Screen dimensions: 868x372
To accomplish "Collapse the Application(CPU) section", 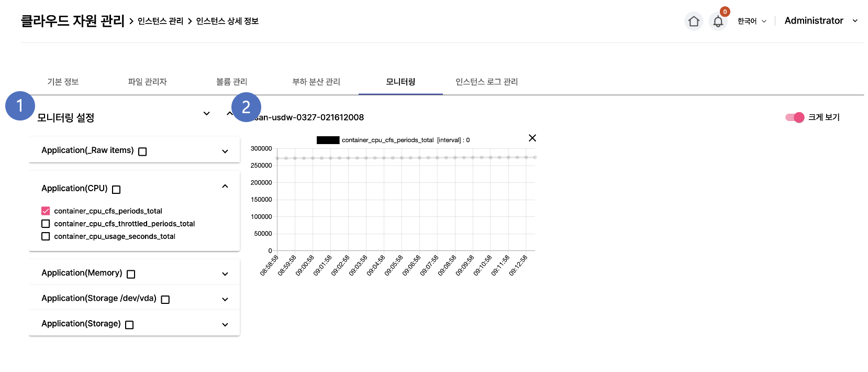I will coord(225,187).
